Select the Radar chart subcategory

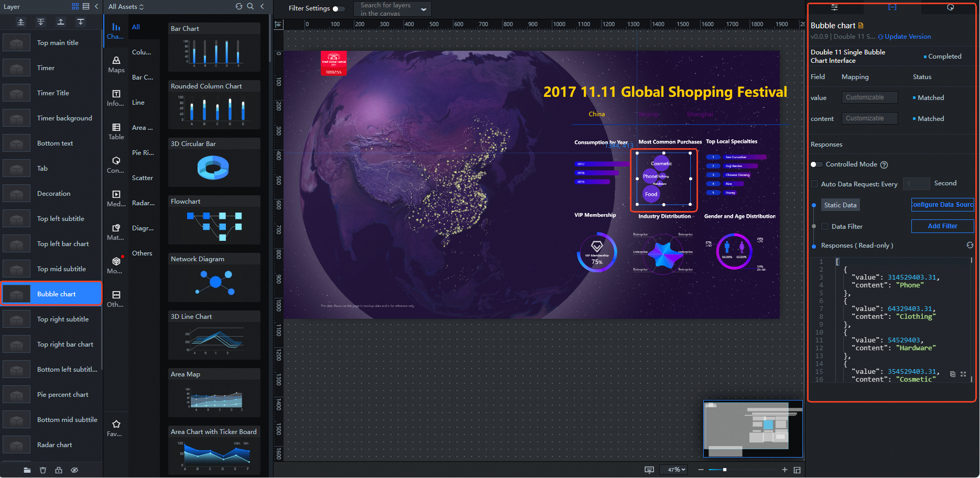click(x=143, y=203)
